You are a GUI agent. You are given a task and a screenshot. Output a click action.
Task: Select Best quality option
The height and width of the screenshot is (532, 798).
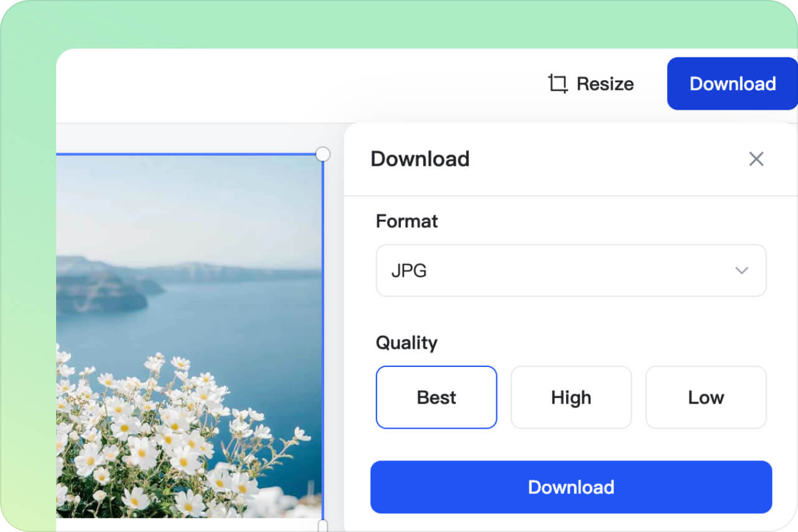436,397
